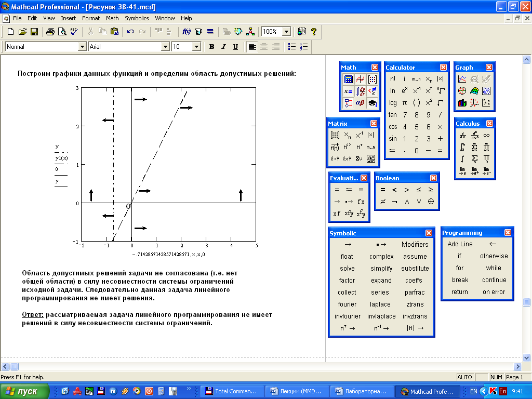
Task: Open Greek symbols icon in Math palette
Action: [361, 103]
